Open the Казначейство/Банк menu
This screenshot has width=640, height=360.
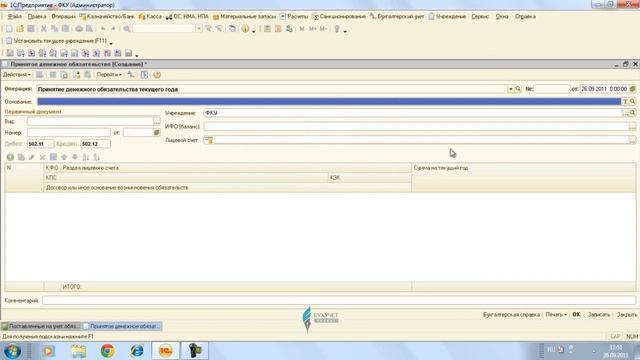click(107, 17)
